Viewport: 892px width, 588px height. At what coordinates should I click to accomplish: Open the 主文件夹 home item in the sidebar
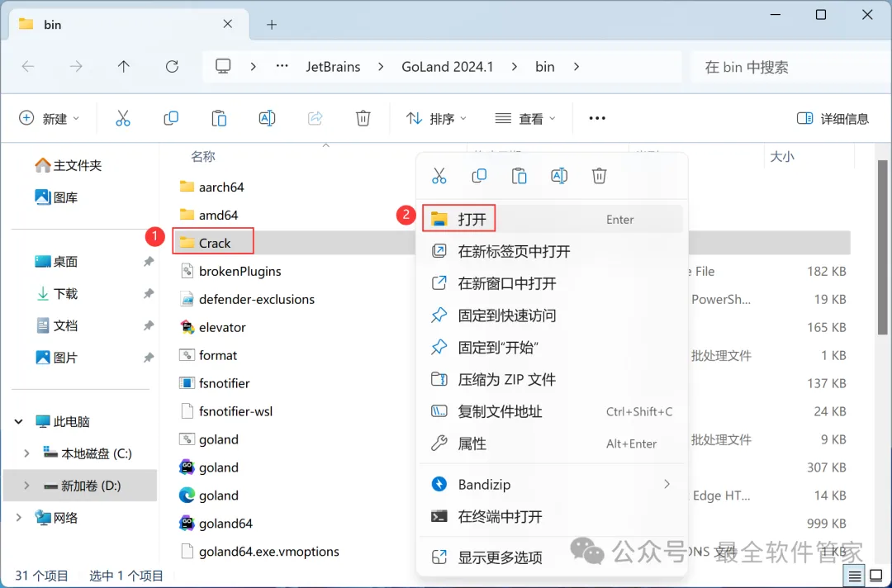click(x=69, y=165)
